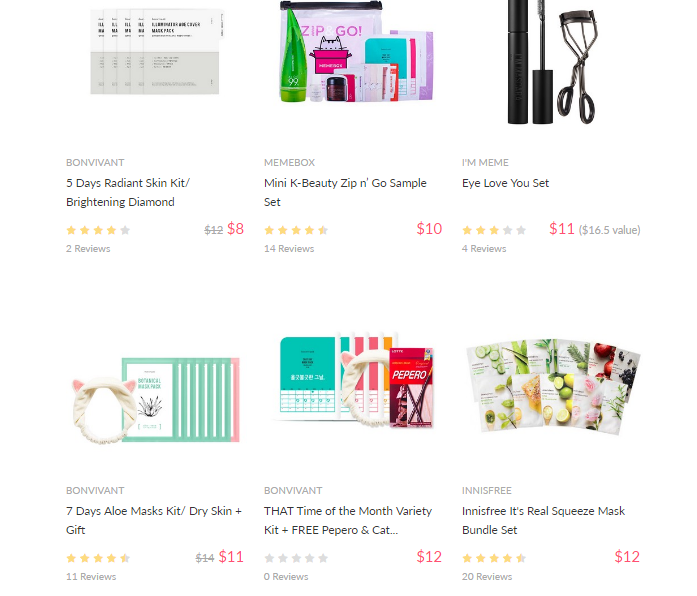
Task: Select the I'M MEME brand label
Action: 485,163
